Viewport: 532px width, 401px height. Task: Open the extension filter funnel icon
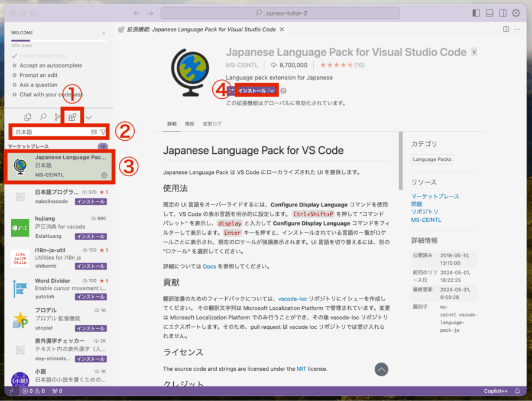103,132
